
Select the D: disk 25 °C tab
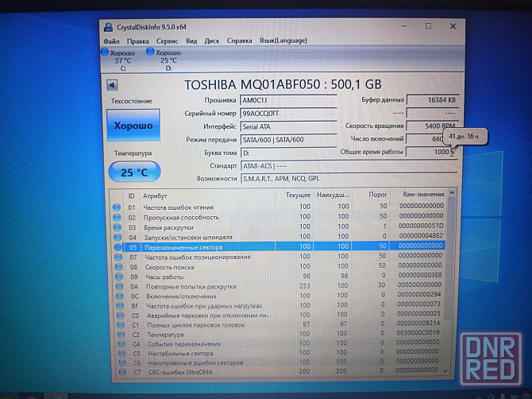coord(168,60)
